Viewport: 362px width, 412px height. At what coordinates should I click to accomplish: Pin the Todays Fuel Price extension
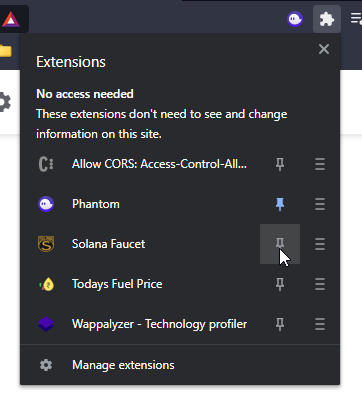(x=280, y=284)
